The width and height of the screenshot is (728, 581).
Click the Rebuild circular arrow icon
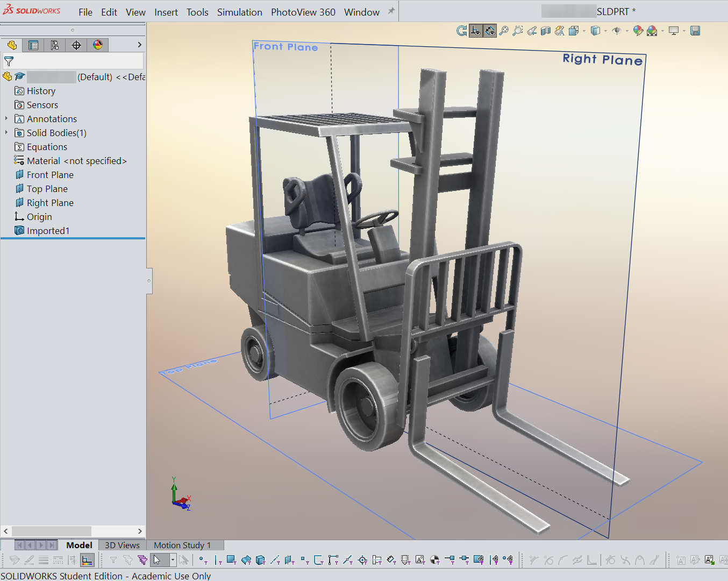[462, 31]
